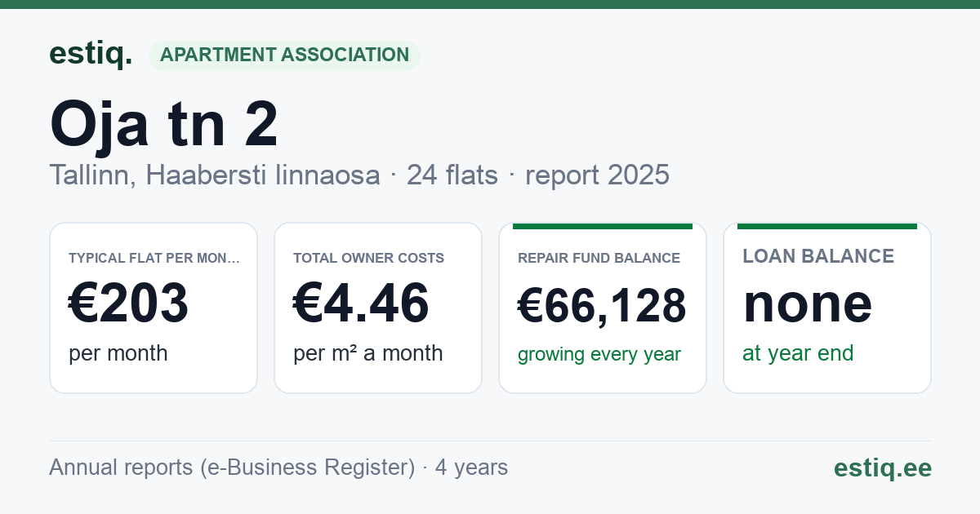This screenshot has height=514, width=980.
Task: Click the LOAN BALANCE label
Action: (817, 256)
